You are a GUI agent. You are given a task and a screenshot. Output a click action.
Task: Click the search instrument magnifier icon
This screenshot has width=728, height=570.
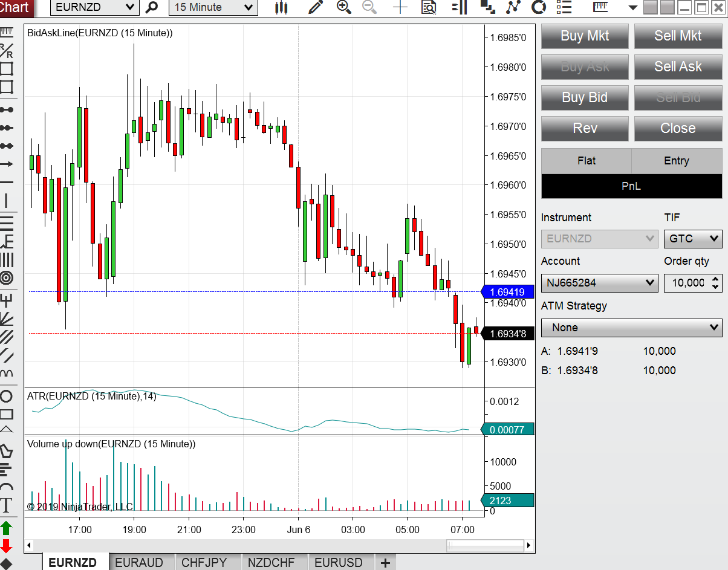(x=152, y=7)
